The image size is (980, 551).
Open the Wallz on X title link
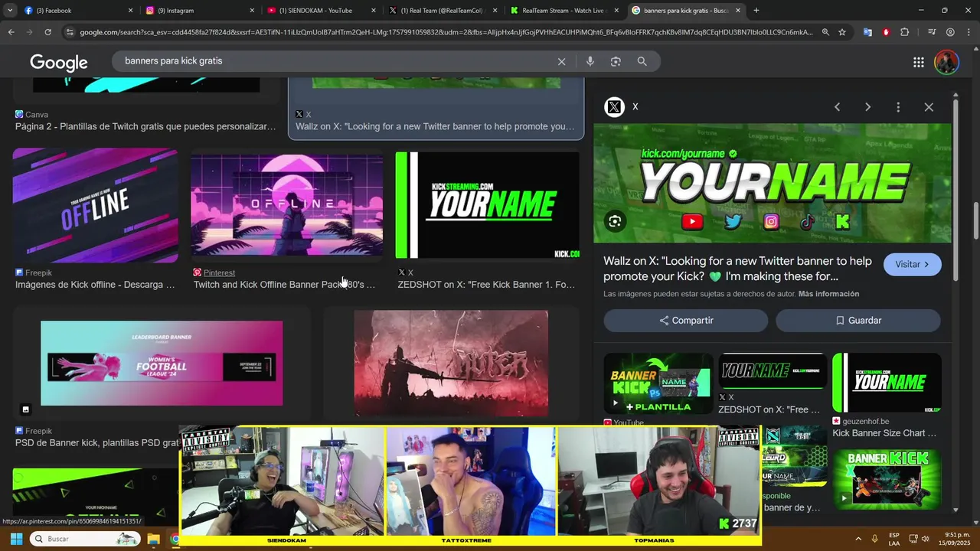737,269
